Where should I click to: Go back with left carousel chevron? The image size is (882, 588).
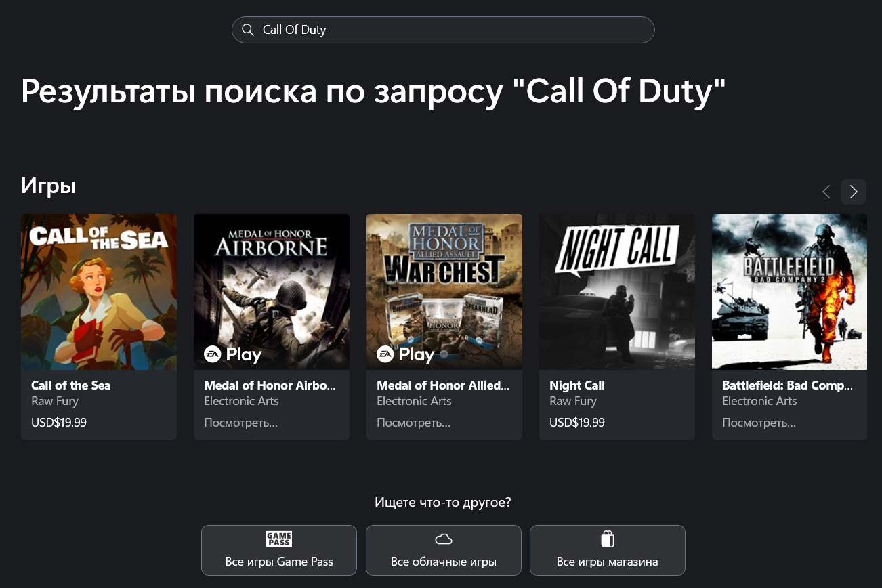click(826, 192)
